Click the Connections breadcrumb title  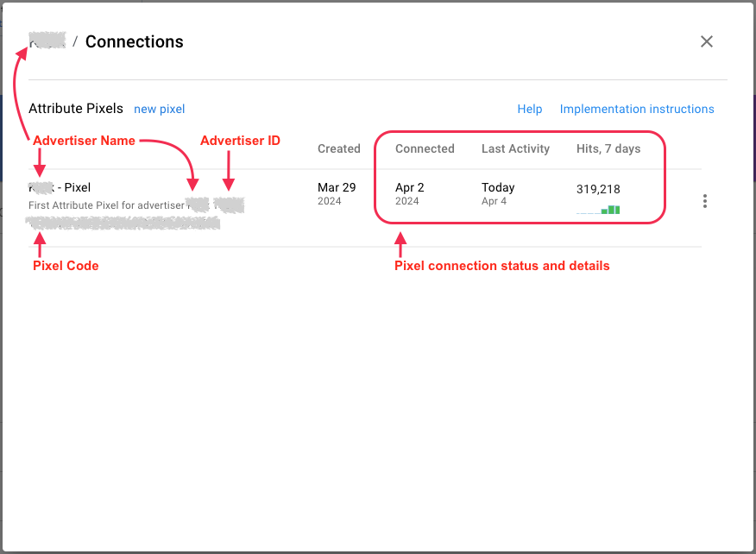(134, 41)
